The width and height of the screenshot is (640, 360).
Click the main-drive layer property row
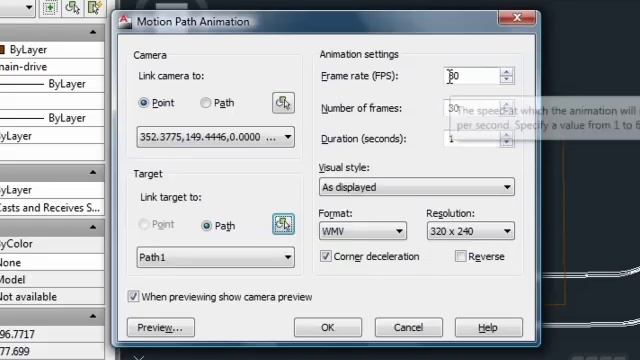click(52, 67)
